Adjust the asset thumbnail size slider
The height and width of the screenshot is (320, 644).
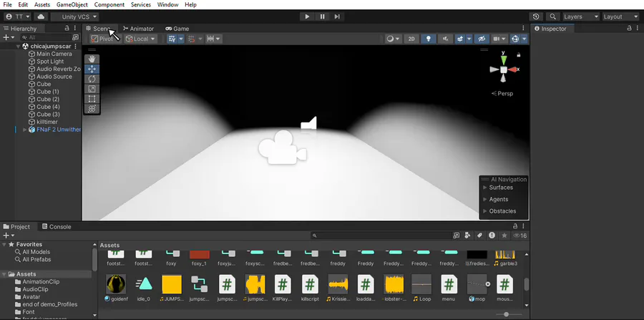coord(507,314)
